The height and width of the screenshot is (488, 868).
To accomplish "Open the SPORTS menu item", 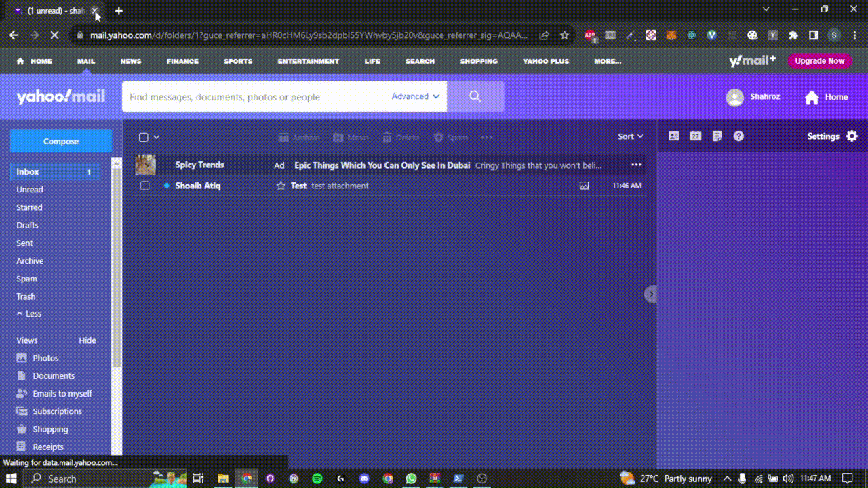I will tap(238, 61).
